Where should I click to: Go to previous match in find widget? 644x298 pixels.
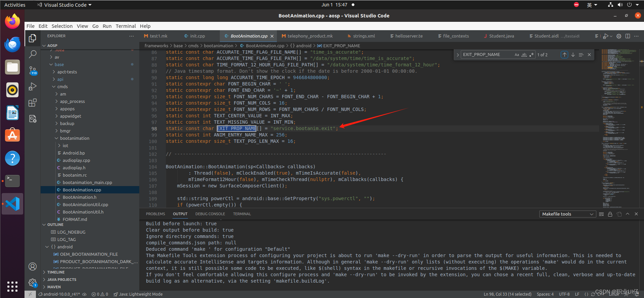[564, 55]
